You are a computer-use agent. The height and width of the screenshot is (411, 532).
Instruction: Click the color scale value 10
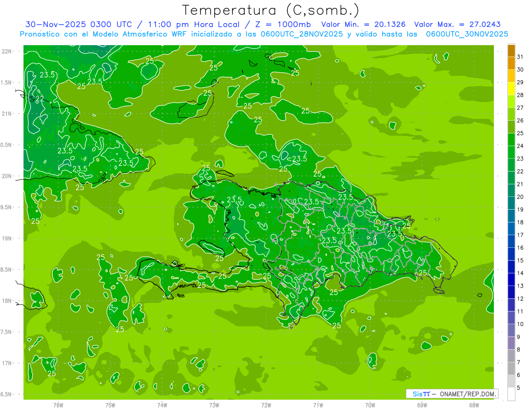pos(520,324)
